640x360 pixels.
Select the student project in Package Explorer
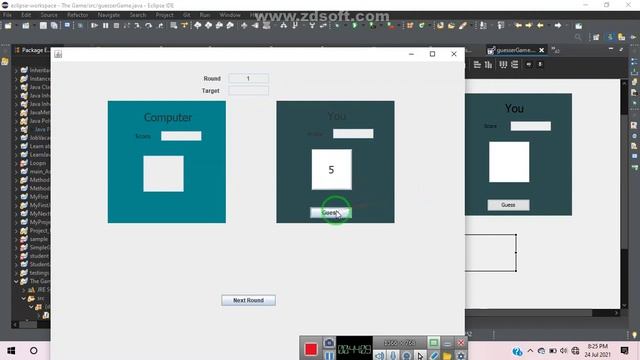click(x=39, y=256)
